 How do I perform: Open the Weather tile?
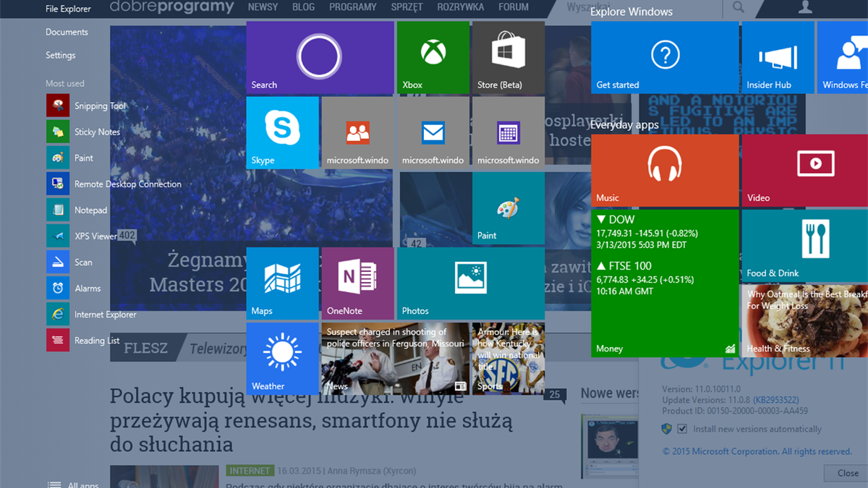(282, 359)
